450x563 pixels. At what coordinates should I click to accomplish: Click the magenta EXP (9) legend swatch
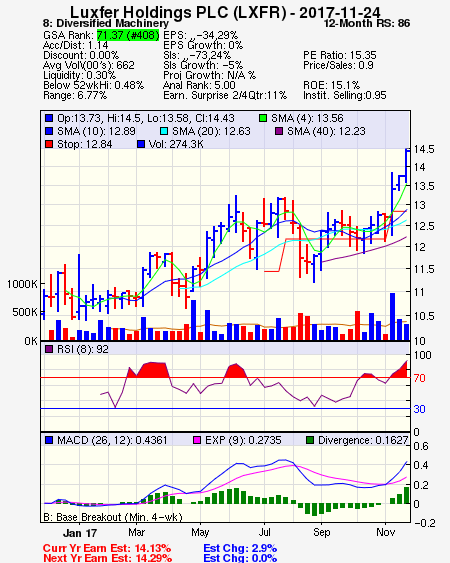tap(197, 440)
